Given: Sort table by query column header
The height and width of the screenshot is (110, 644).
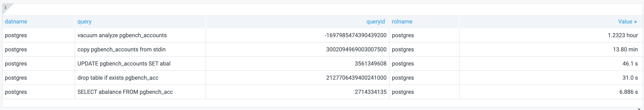Looking at the screenshot, I should point(85,22).
